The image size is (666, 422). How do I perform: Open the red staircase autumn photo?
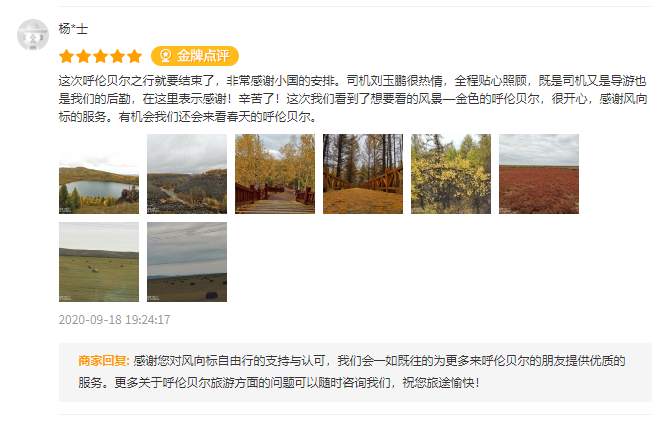pos(275,174)
